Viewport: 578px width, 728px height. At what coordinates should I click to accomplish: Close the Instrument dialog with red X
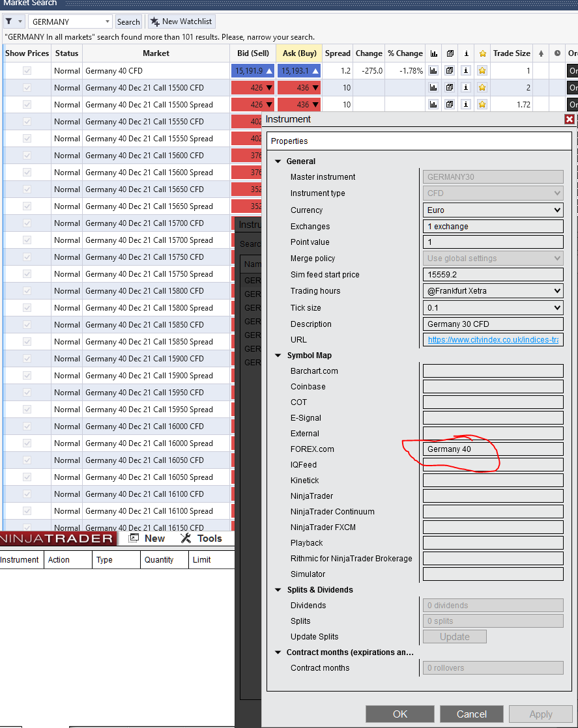pos(569,119)
